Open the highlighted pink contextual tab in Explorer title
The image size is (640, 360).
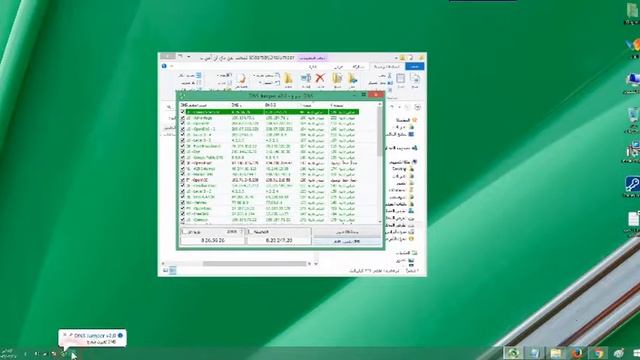tap(312, 58)
